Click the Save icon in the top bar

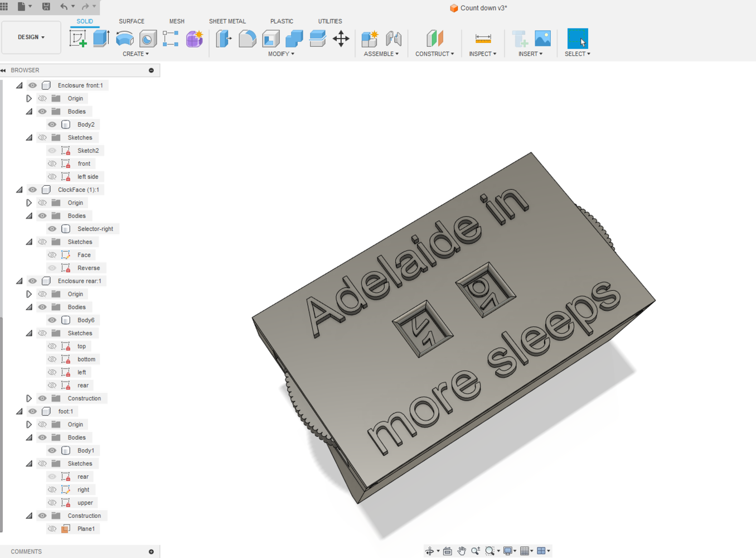(46, 7)
